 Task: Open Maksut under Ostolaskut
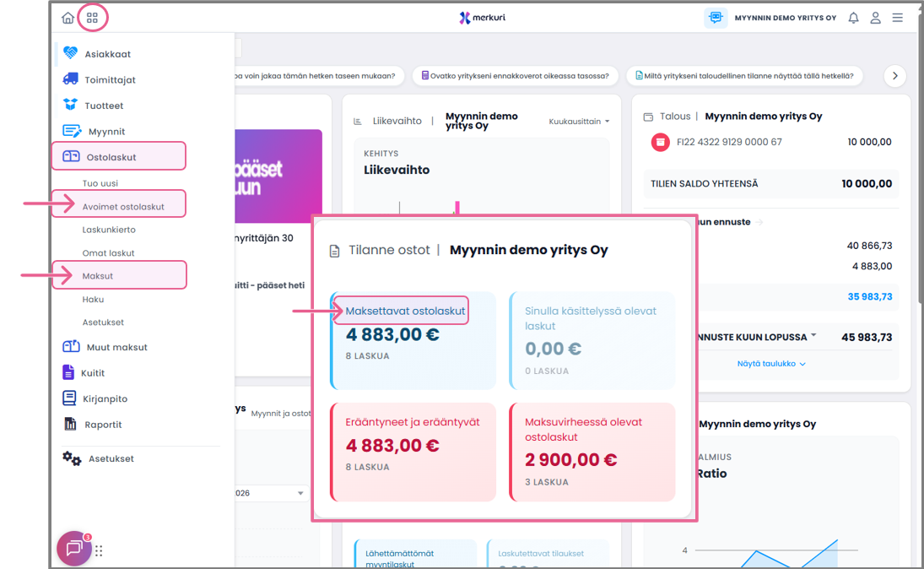(x=98, y=276)
